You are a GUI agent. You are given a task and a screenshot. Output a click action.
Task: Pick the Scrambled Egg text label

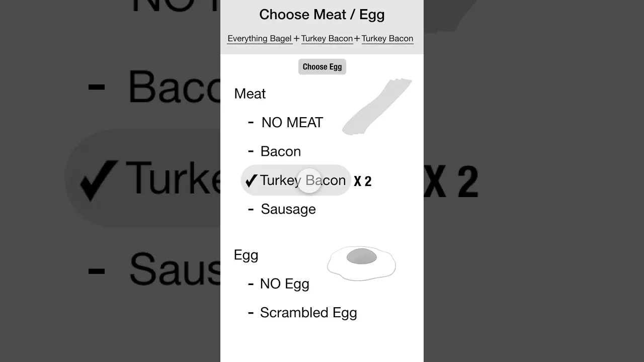(308, 313)
